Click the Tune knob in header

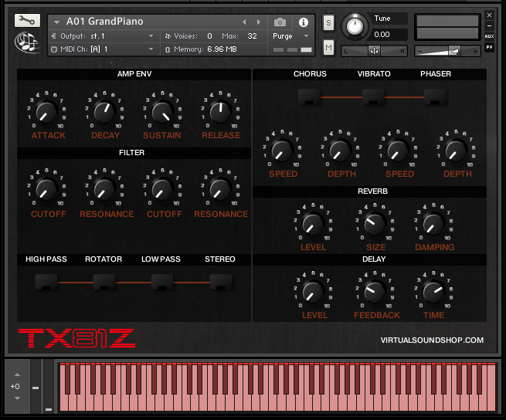[x=355, y=26]
